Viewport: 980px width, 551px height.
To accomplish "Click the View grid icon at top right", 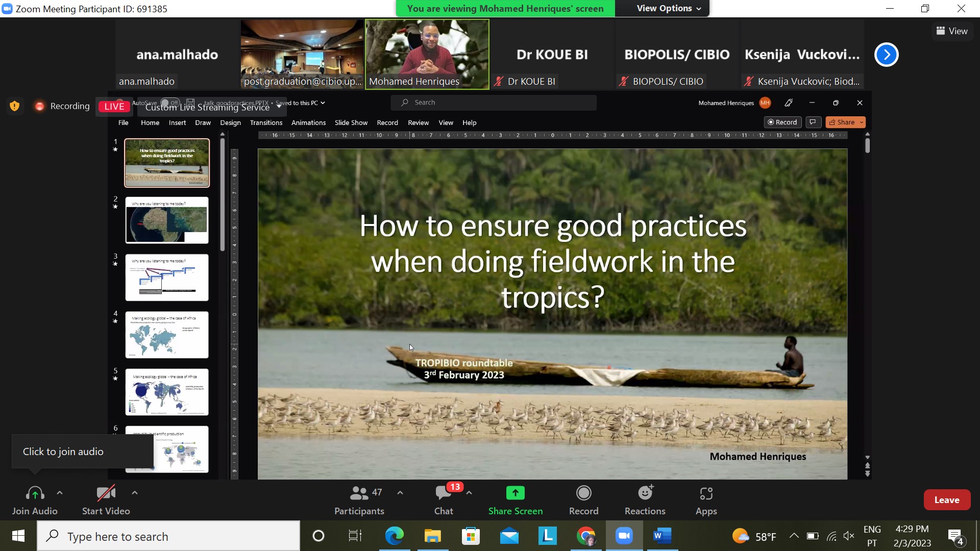I will coord(941,31).
